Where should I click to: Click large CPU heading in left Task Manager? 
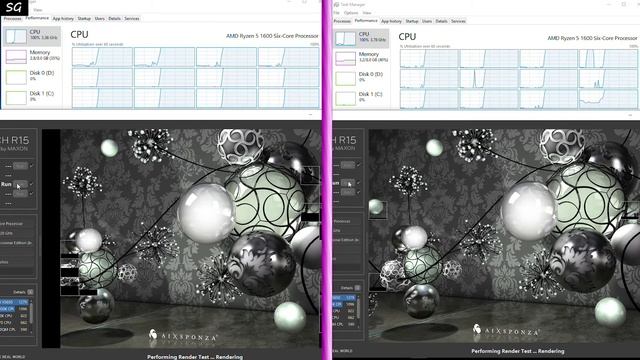[x=79, y=35]
